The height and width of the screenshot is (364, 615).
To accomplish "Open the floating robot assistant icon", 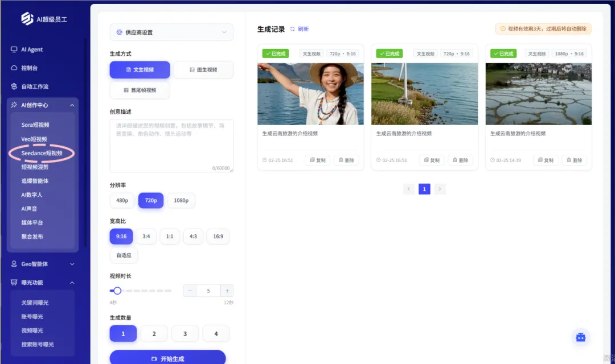I will click(x=580, y=337).
